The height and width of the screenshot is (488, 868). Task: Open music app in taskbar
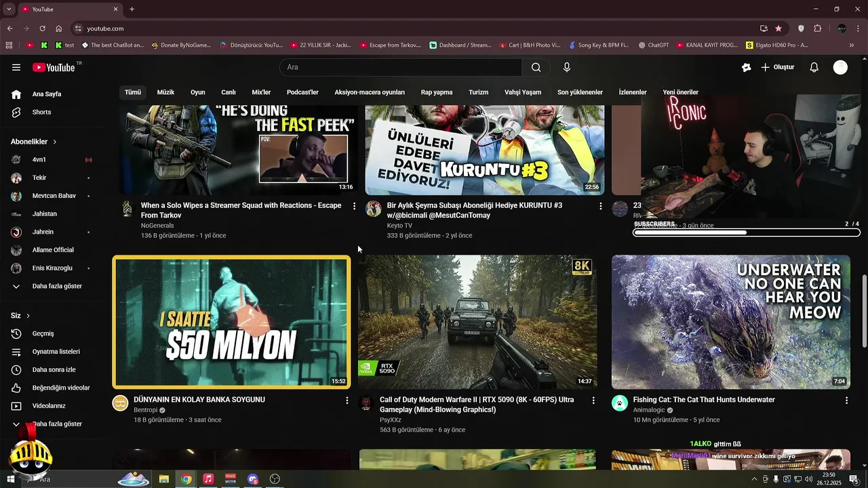(x=208, y=479)
